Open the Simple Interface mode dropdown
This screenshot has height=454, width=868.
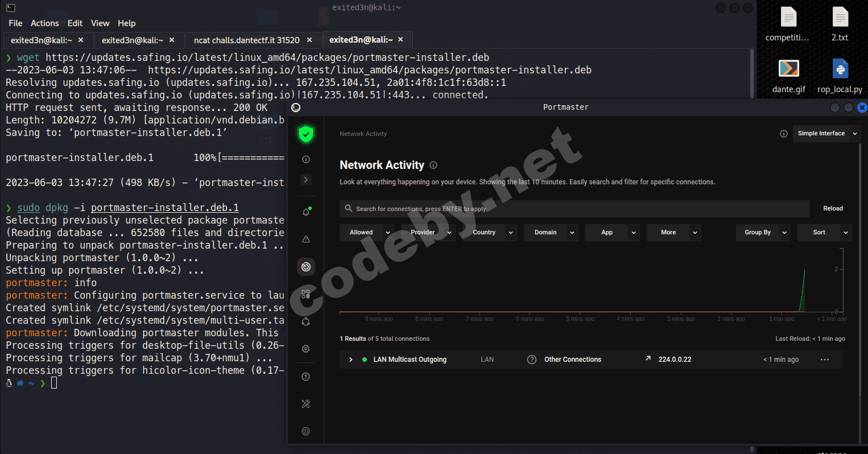(826, 134)
